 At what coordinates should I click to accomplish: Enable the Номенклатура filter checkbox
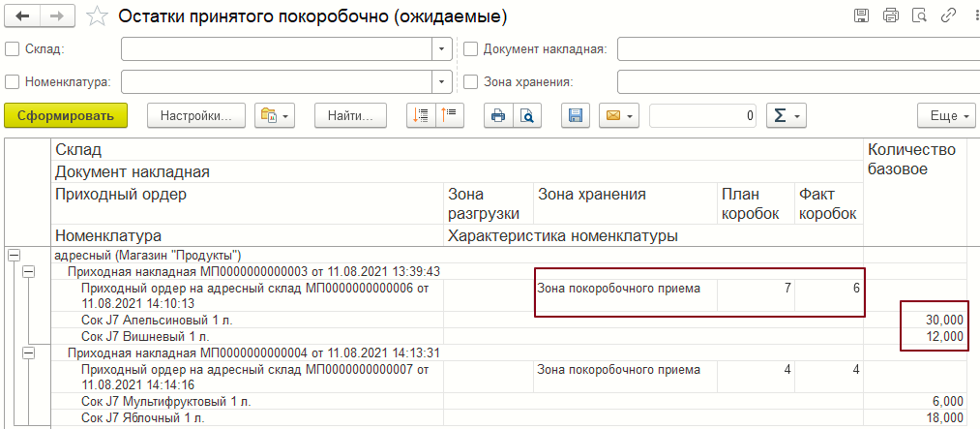(12, 81)
